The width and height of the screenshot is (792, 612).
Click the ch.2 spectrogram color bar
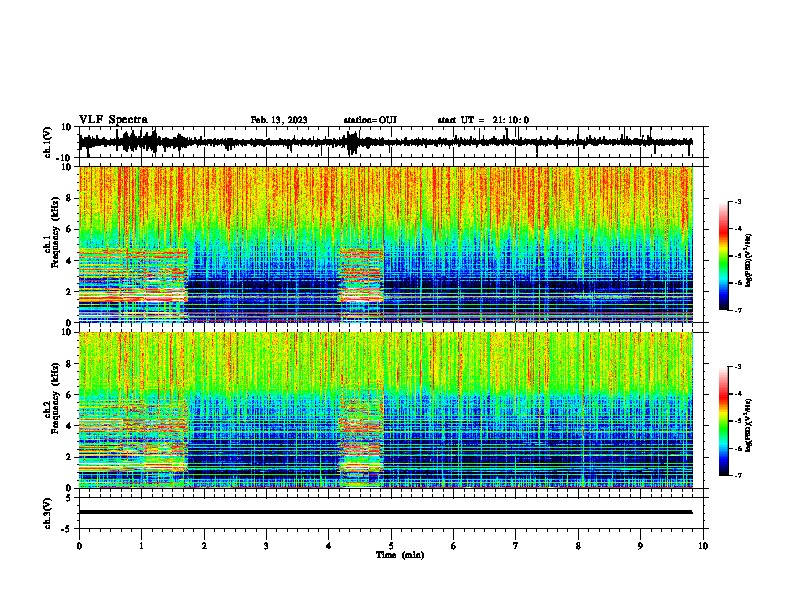coord(724,421)
